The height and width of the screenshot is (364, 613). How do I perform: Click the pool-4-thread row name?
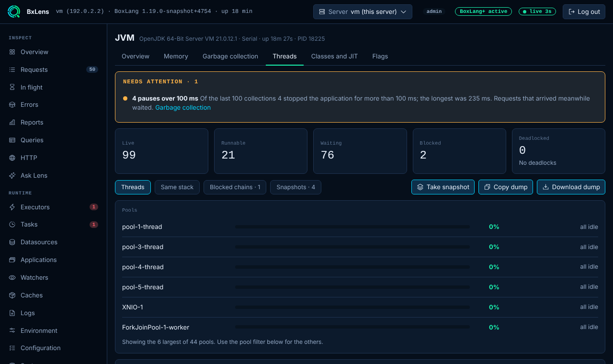pos(143,267)
